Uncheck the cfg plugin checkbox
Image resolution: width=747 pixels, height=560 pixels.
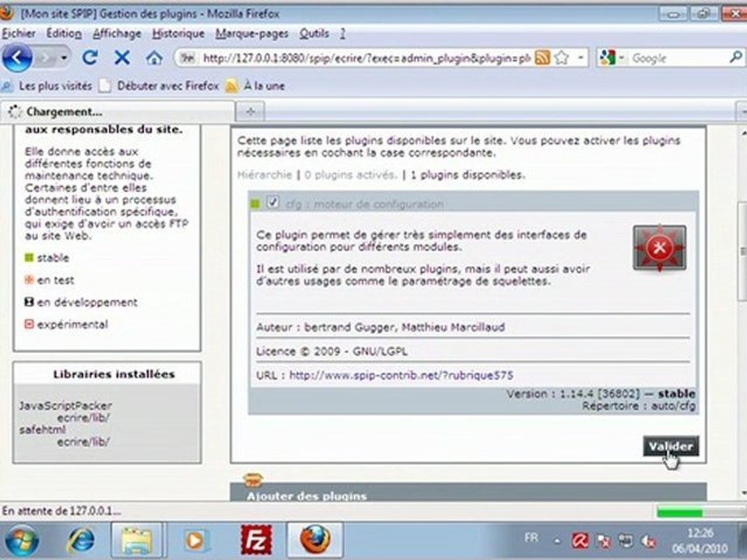[272, 202]
